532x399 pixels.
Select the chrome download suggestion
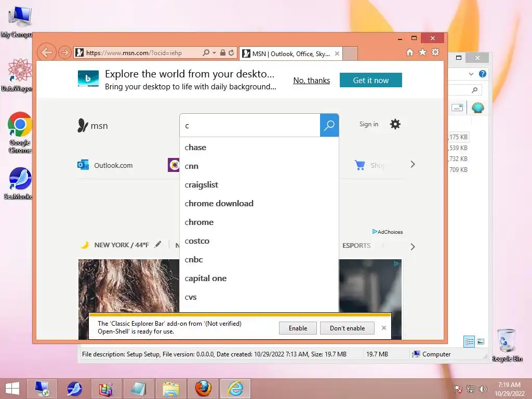(x=259, y=204)
